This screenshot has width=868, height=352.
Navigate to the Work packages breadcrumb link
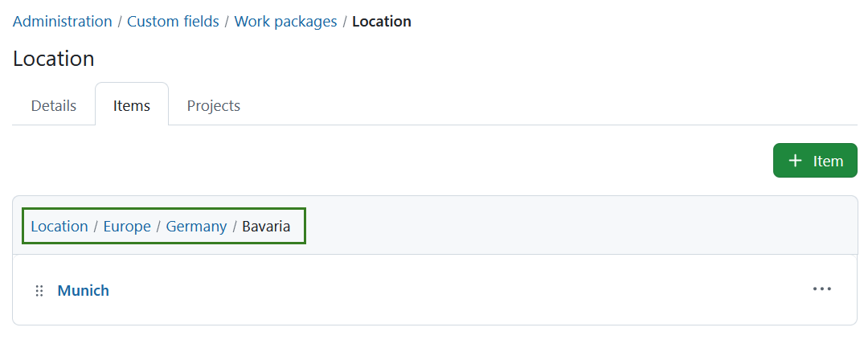(x=285, y=22)
